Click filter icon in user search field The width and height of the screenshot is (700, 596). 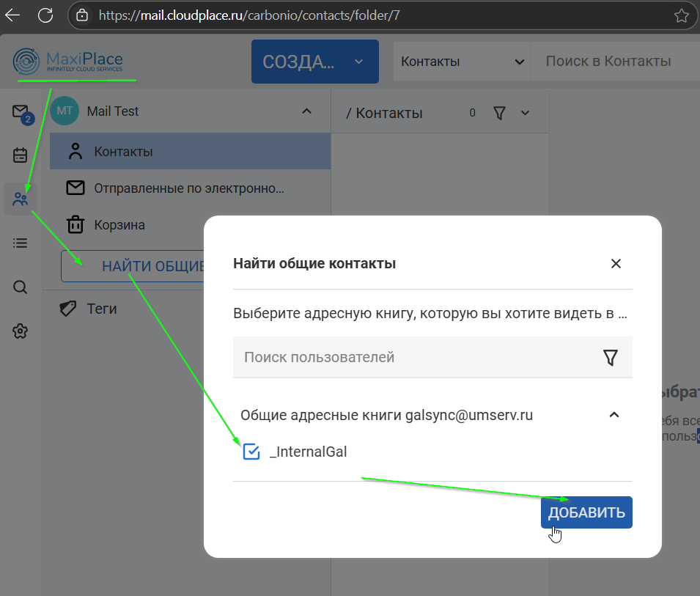click(x=610, y=357)
